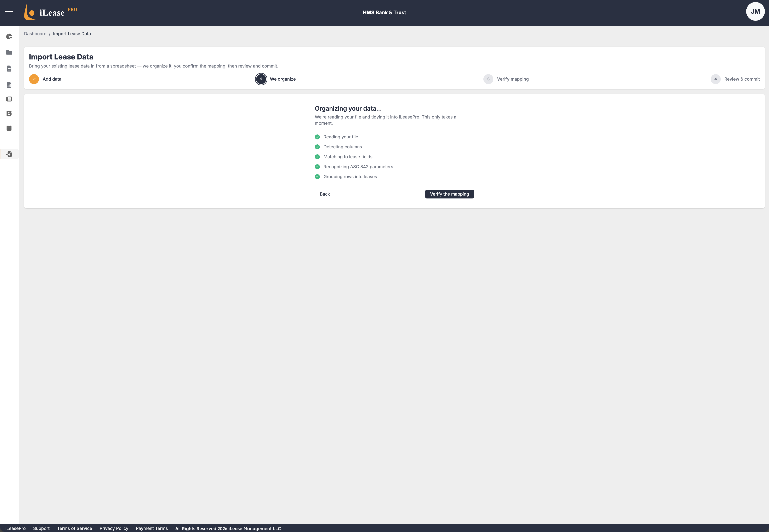Open the hamburger navigation menu
This screenshot has width=769, height=532.
9,12
